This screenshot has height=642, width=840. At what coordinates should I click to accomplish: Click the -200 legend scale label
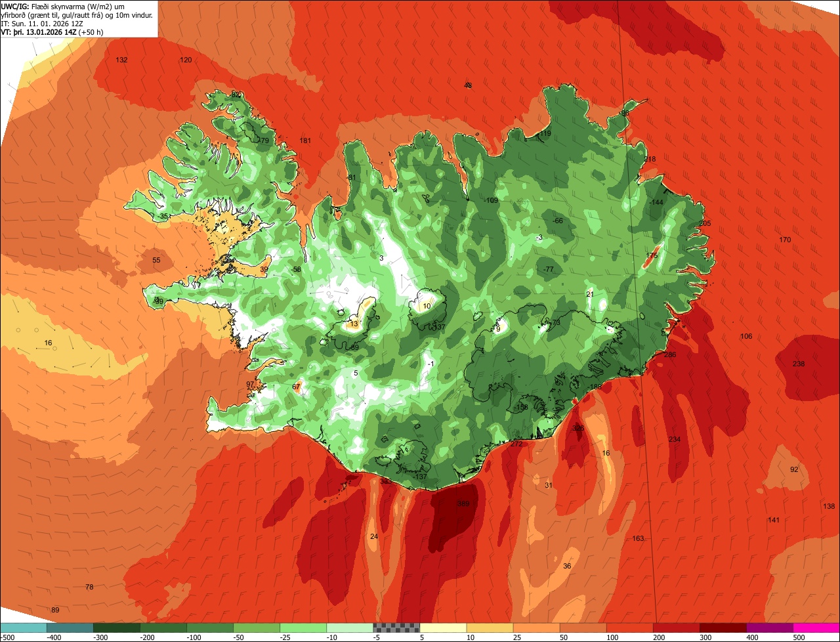(x=147, y=637)
